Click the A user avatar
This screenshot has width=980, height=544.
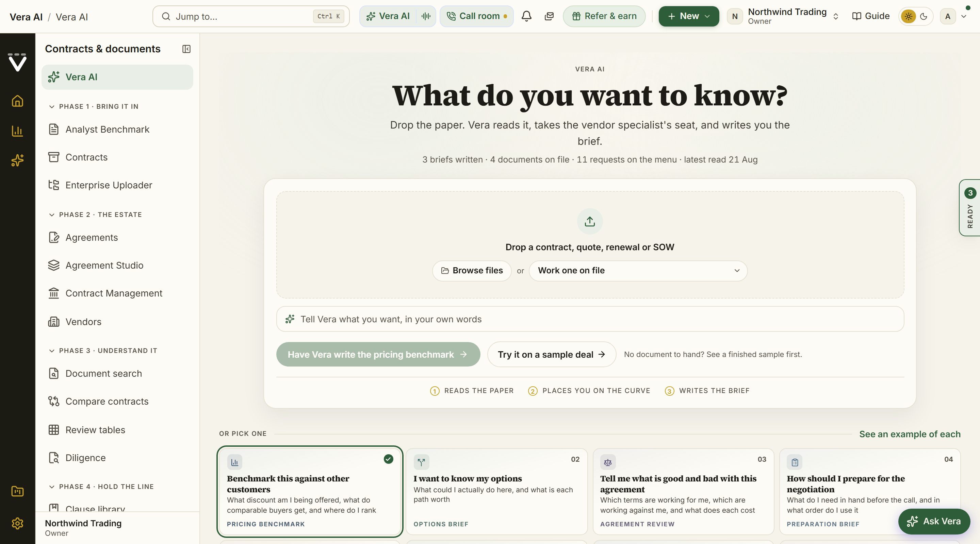[948, 16]
